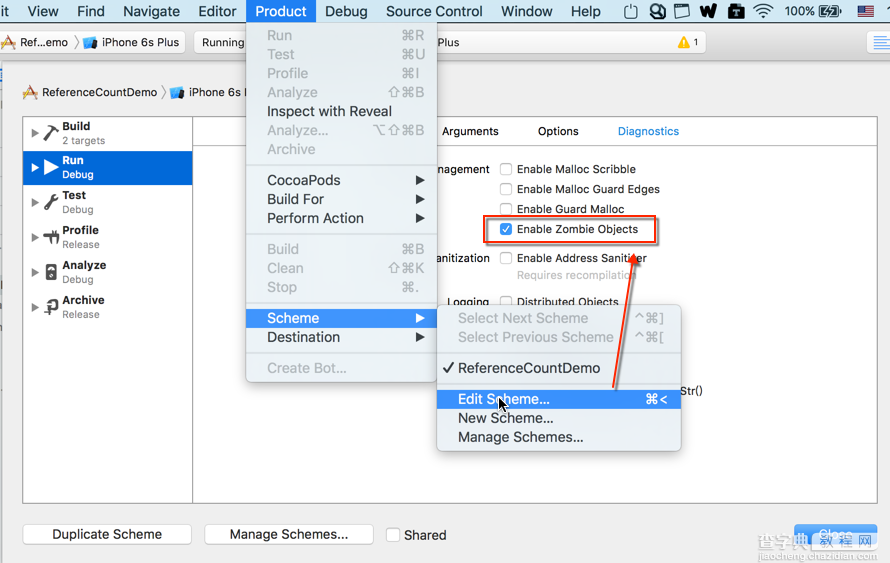Click the Duplicate Scheme button
This screenshot has height=563, width=890.
click(107, 534)
